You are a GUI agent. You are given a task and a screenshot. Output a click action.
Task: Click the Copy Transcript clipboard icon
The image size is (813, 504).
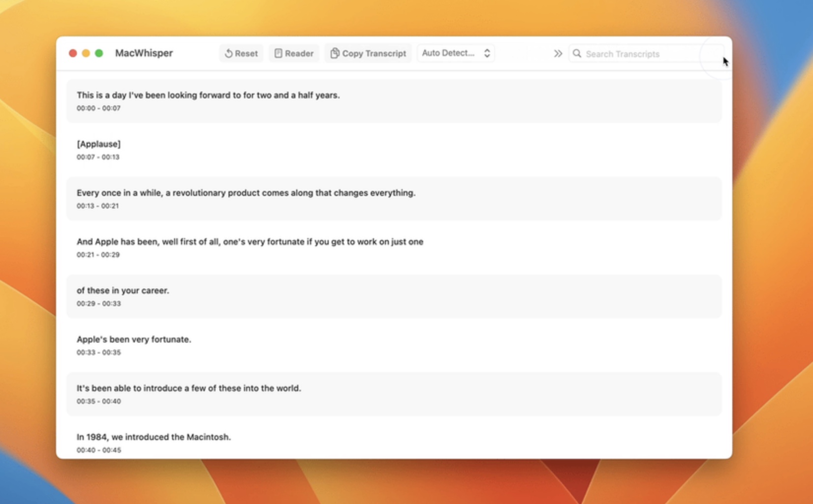pos(335,53)
